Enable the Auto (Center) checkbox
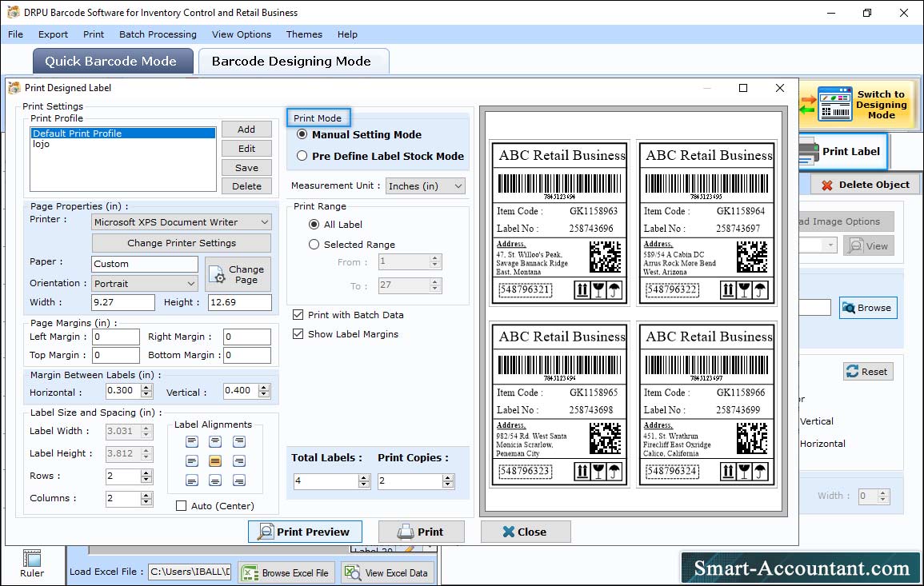 tap(182, 506)
